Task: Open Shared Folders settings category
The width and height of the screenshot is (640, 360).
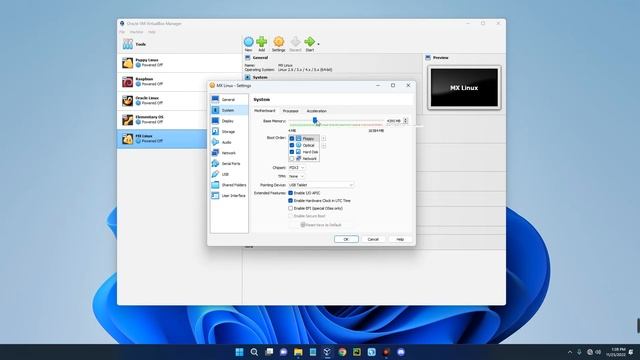Action: pos(229,185)
